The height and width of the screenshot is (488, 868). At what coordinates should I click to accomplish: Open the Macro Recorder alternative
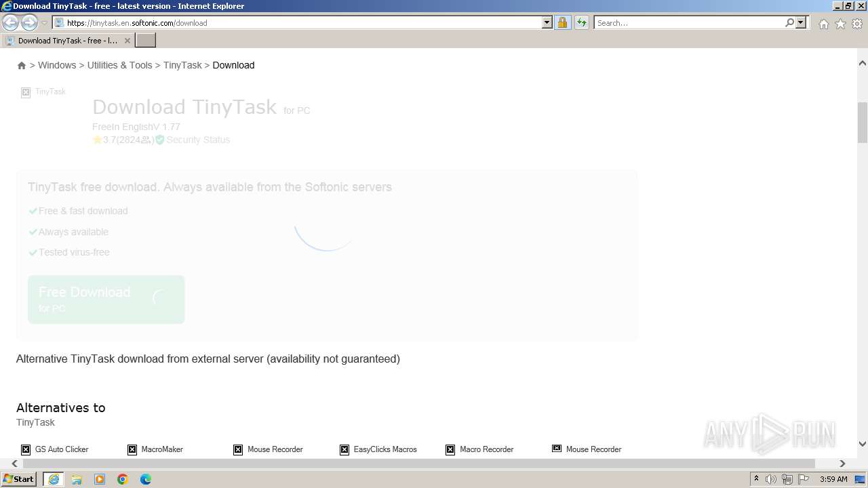[486, 449]
